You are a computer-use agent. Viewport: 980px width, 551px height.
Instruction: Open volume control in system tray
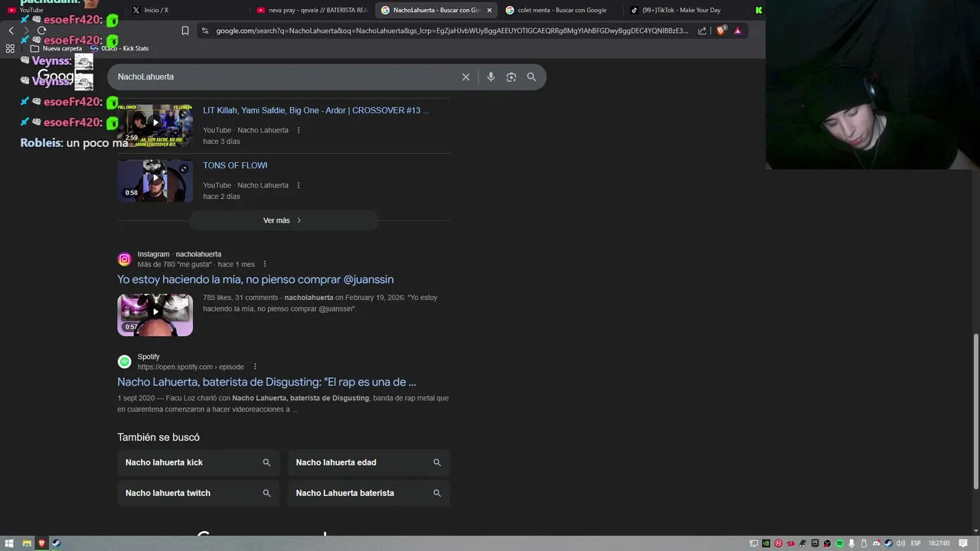tap(900, 543)
